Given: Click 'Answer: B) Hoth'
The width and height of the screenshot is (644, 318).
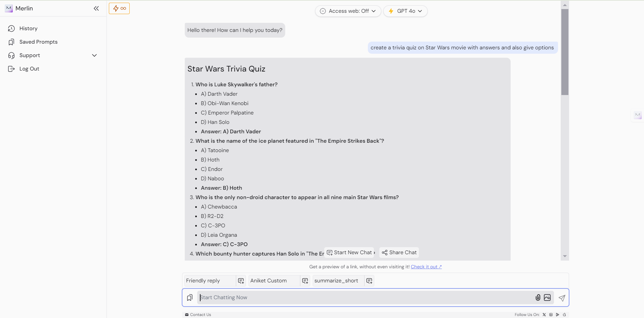Looking at the screenshot, I should click(x=221, y=188).
